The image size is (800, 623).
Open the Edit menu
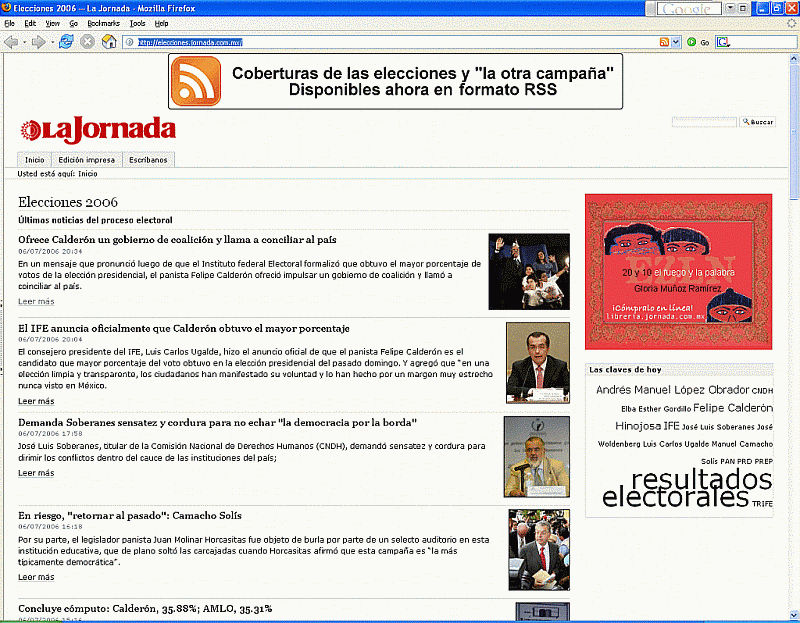30,23
